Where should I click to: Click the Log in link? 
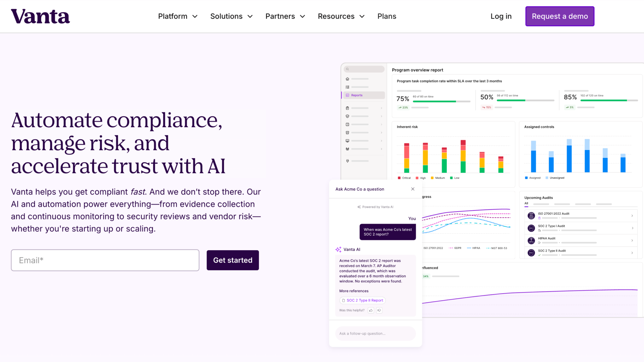pyautogui.click(x=501, y=16)
